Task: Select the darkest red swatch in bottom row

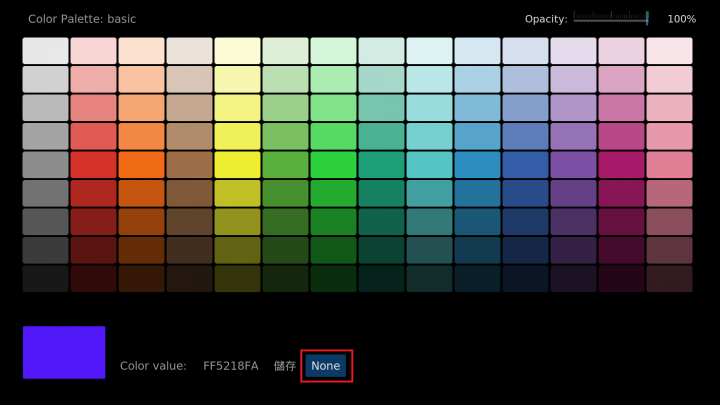Action: (93, 278)
